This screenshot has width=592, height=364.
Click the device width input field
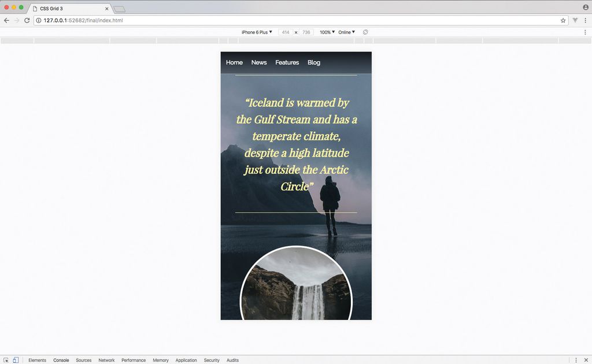pos(285,32)
